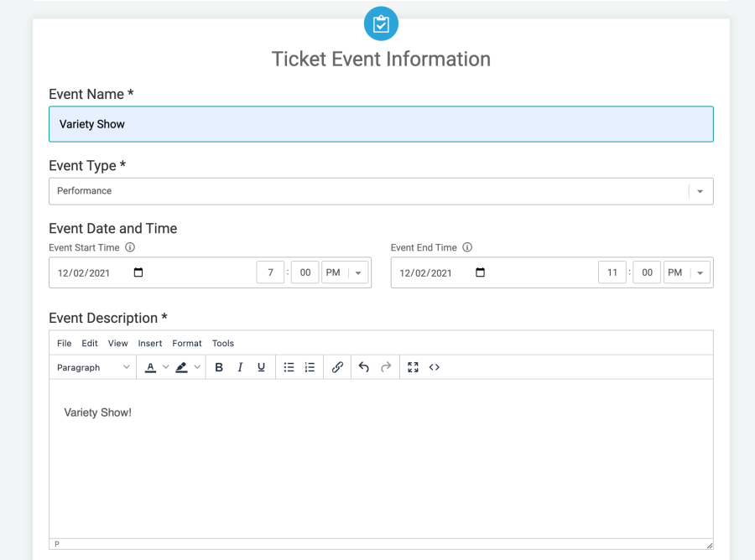This screenshot has width=755, height=560.
Task: Insert a numbered list
Action: pyautogui.click(x=310, y=367)
